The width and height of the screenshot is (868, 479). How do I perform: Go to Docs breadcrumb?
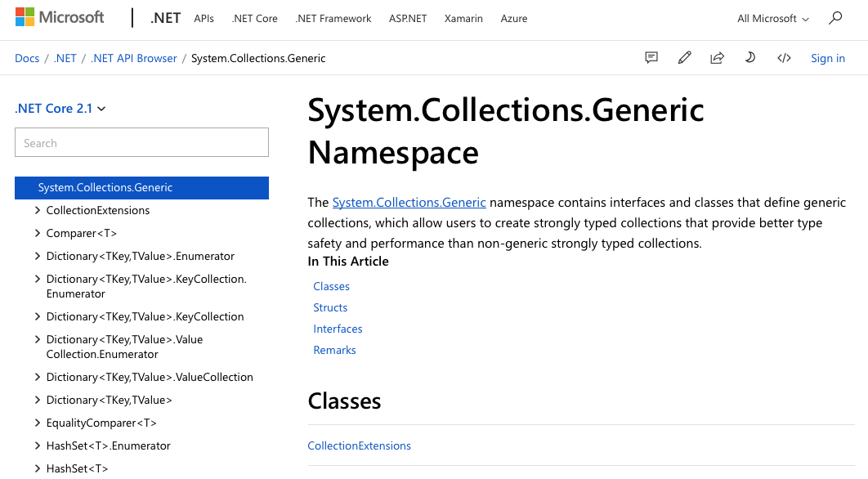[x=27, y=58]
